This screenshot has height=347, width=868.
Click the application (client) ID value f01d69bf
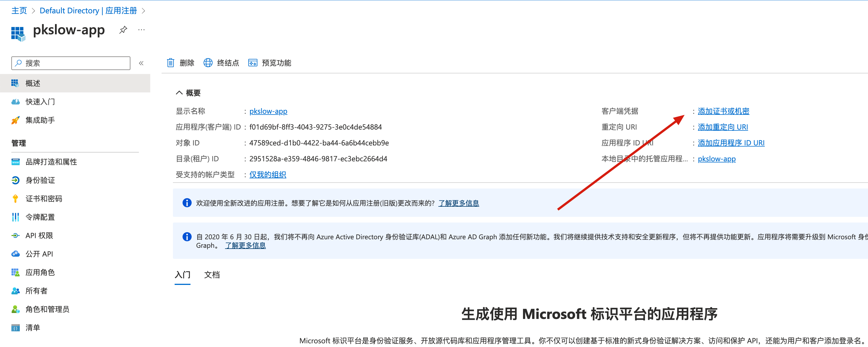[x=316, y=127]
